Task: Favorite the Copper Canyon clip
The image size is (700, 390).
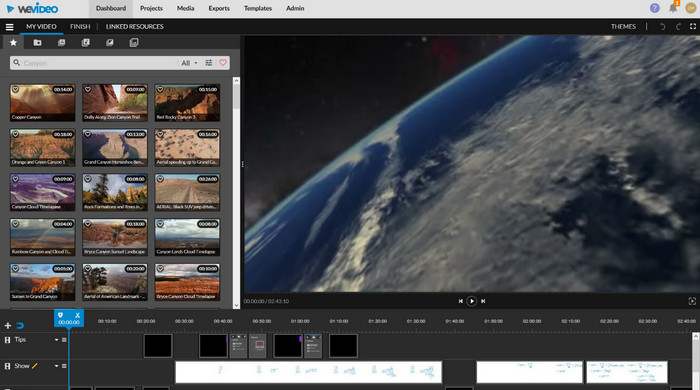Action: pos(15,90)
